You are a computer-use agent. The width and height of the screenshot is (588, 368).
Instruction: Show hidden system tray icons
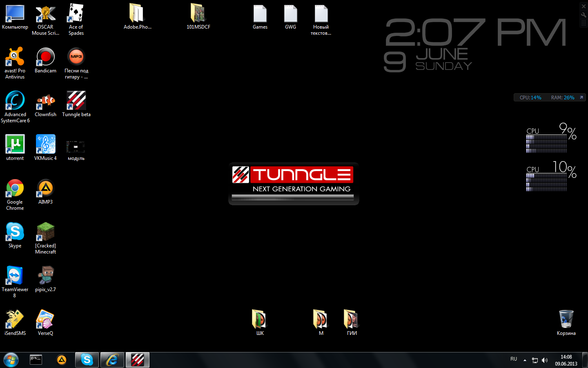[x=525, y=360]
